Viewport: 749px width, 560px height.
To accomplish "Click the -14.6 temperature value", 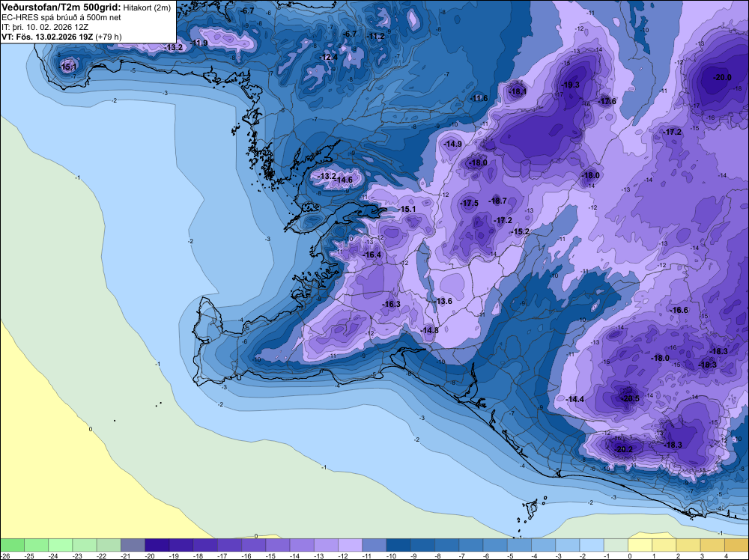I will [x=344, y=180].
